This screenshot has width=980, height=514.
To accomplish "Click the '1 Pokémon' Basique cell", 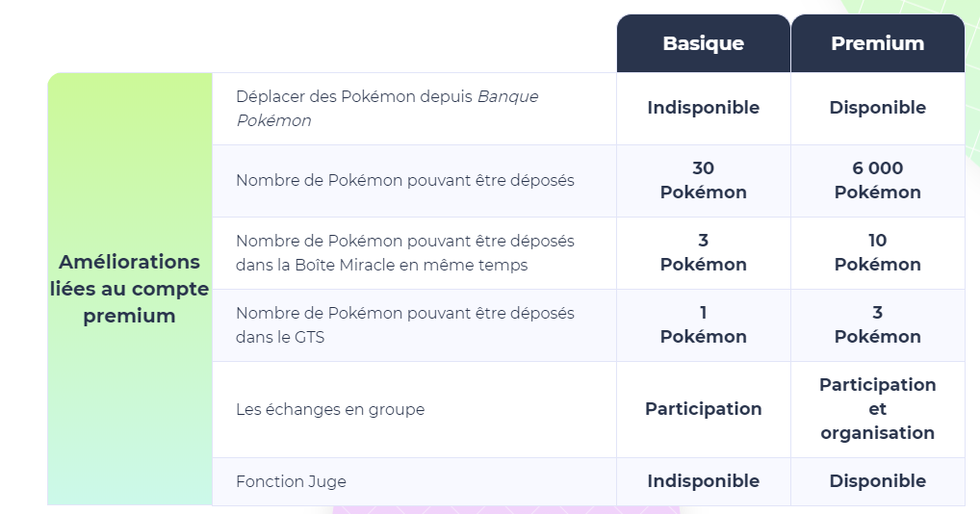I will [703, 324].
